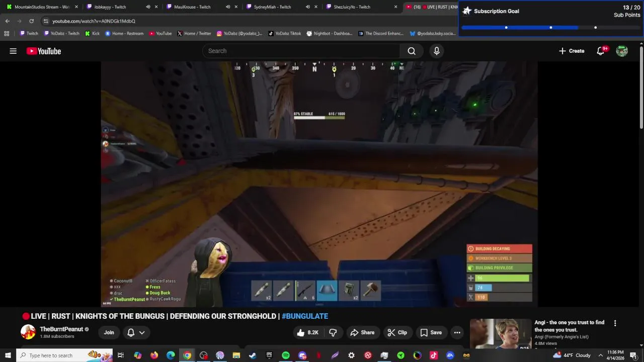Screen dimensions: 644x362
Task: Open the YouTube hamburger guide menu
Action: [13, 51]
